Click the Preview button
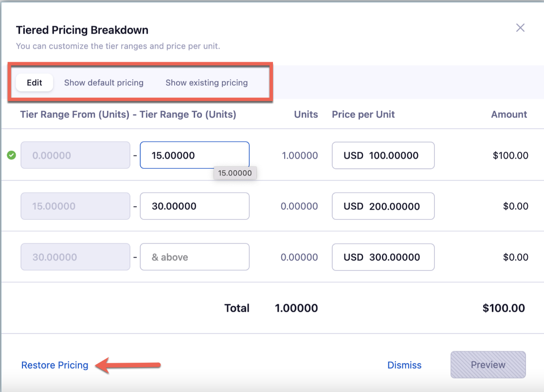Image resolution: width=544 pixels, height=392 pixels. [488, 365]
